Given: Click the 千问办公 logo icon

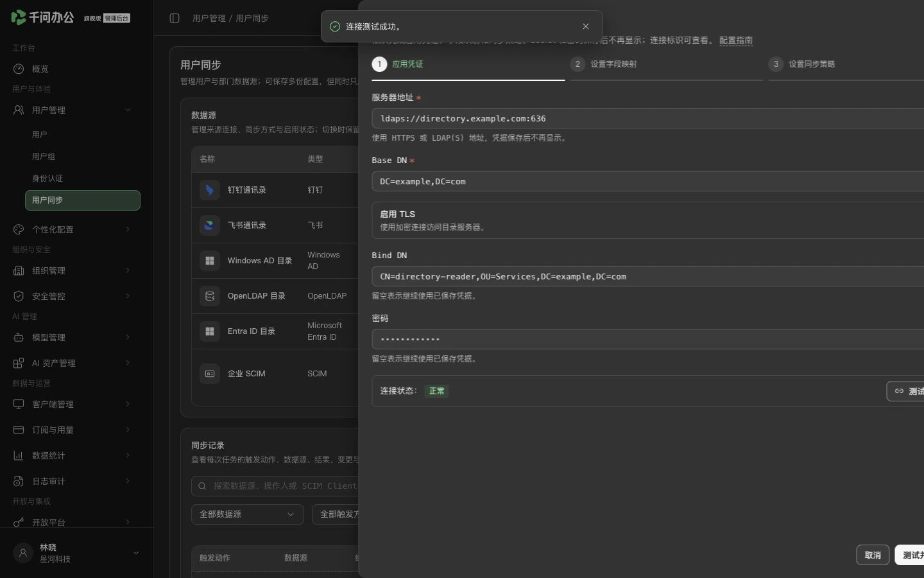Looking at the screenshot, I should coord(19,17).
